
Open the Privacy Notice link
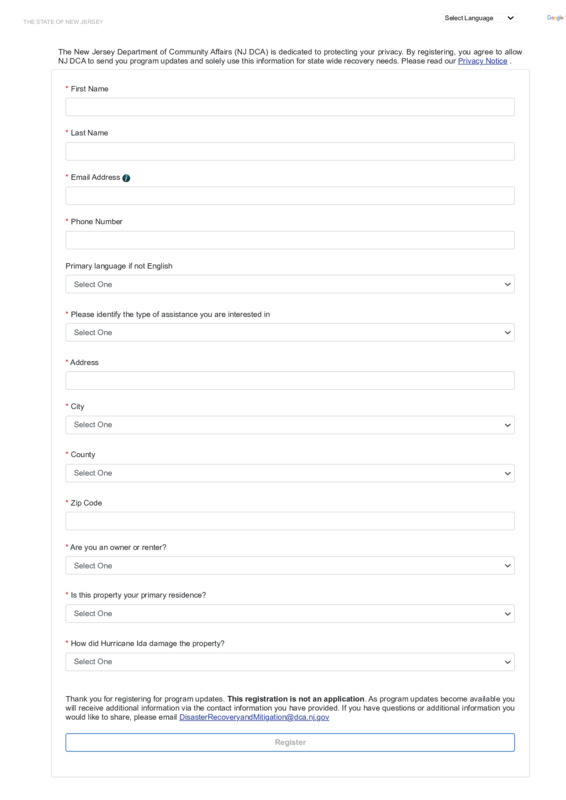pyautogui.click(x=482, y=61)
